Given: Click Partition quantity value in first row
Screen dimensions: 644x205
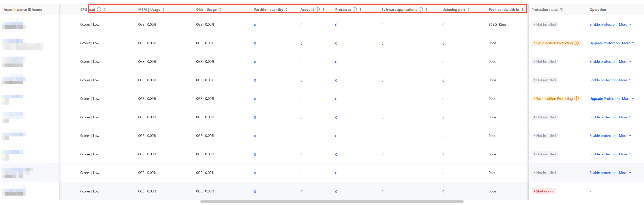Looking at the screenshot, I should click(x=255, y=25).
